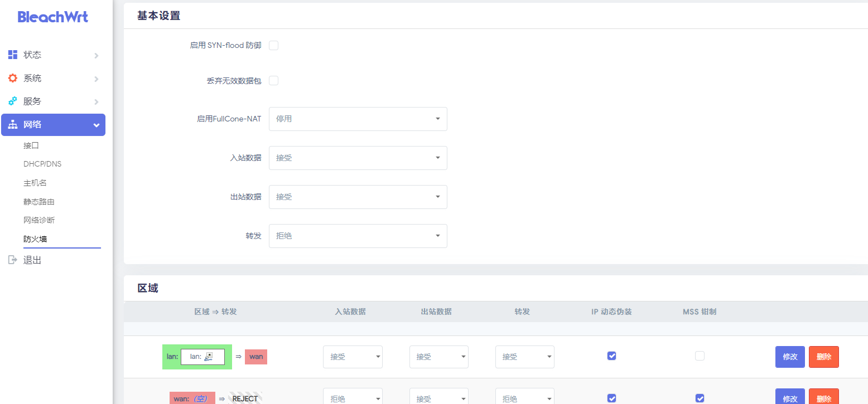Open the 启用FullCone-NAT dropdown
The height and width of the screenshot is (404, 868).
358,119
